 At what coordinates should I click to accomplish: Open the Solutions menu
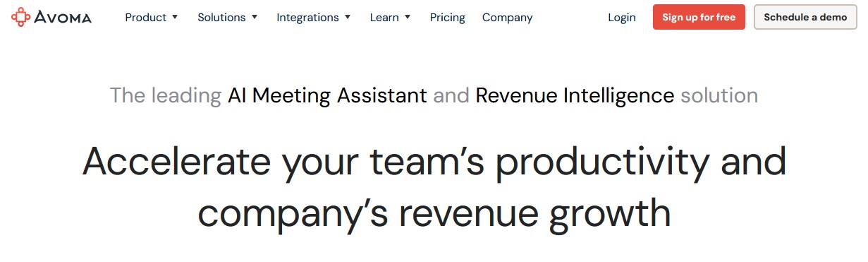[221, 18]
